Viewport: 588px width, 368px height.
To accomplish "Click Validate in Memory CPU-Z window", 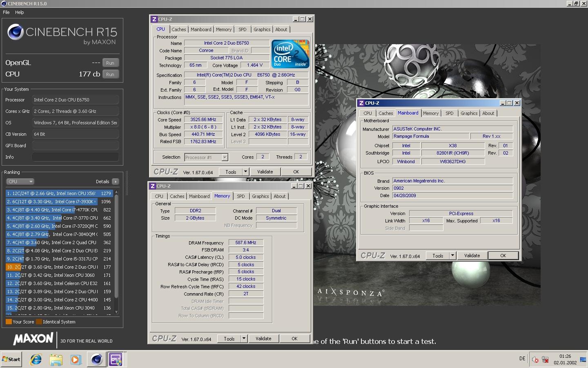I will pos(263,339).
